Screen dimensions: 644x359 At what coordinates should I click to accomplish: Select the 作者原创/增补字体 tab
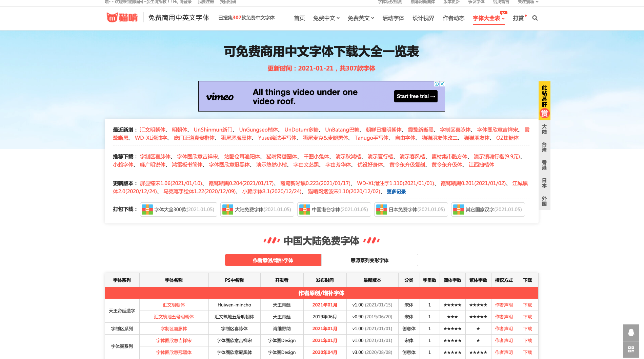pyautogui.click(x=273, y=260)
